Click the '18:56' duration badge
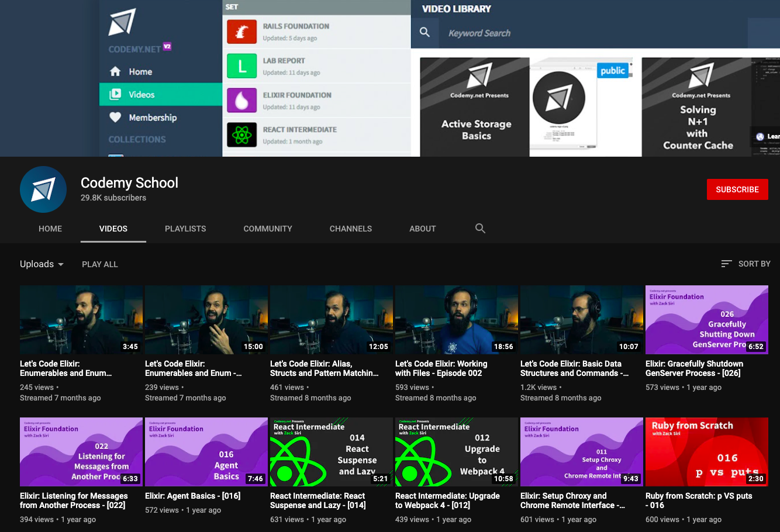This screenshot has height=532, width=780. click(503, 347)
